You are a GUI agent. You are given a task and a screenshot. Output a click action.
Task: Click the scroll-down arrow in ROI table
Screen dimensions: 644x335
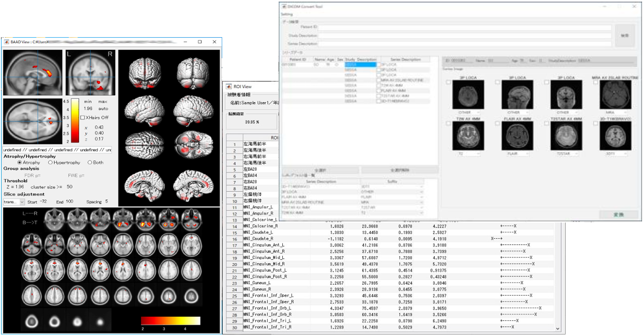557,328
